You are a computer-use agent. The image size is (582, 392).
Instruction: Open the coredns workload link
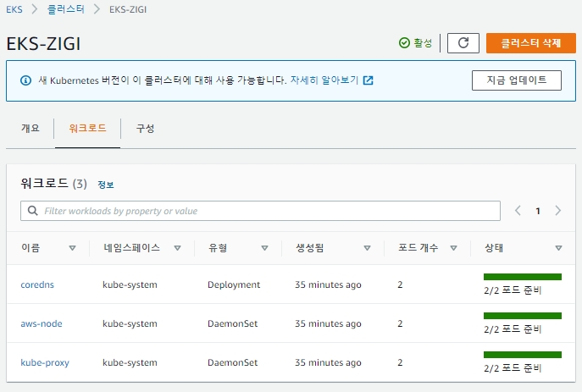(37, 284)
